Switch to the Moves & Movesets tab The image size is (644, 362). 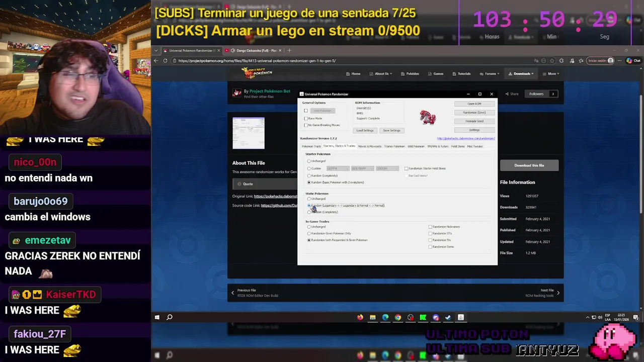[370, 146]
